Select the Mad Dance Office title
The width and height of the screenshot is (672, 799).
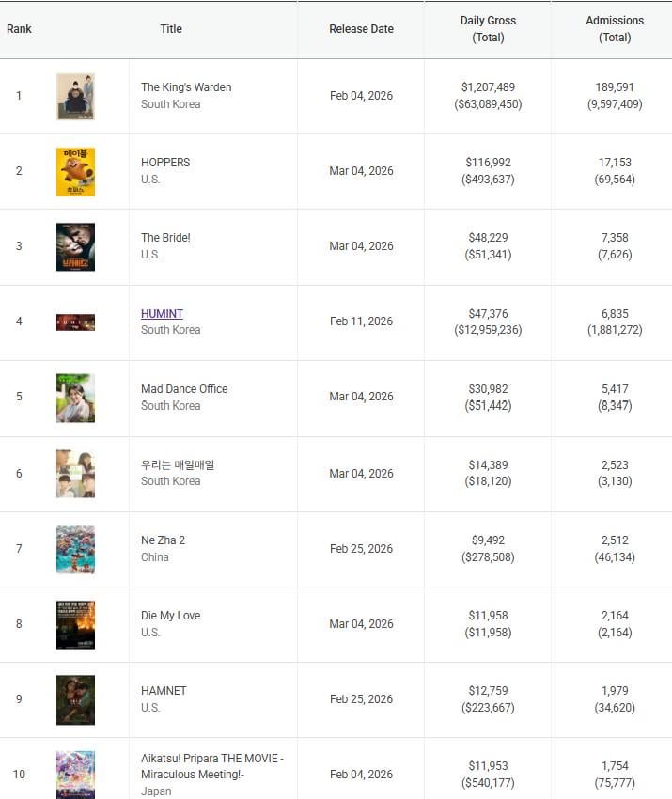(x=184, y=389)
